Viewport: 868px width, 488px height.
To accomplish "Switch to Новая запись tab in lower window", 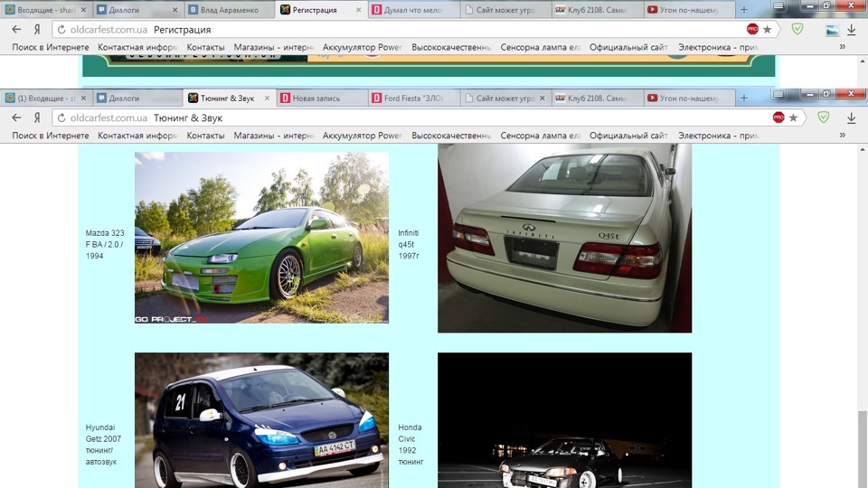I will pos(321,98).
